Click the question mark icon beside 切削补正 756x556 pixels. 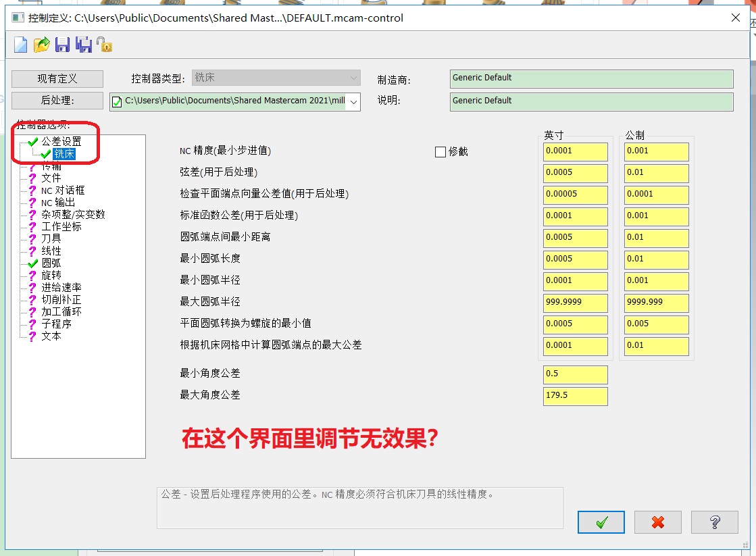(32, 300)
